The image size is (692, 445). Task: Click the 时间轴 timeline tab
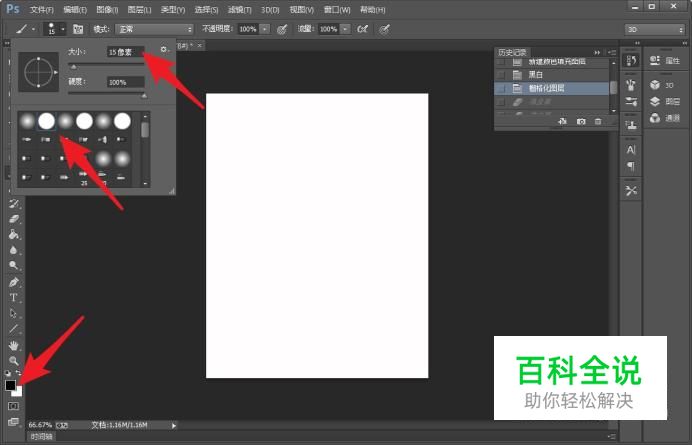pos(41,436)
